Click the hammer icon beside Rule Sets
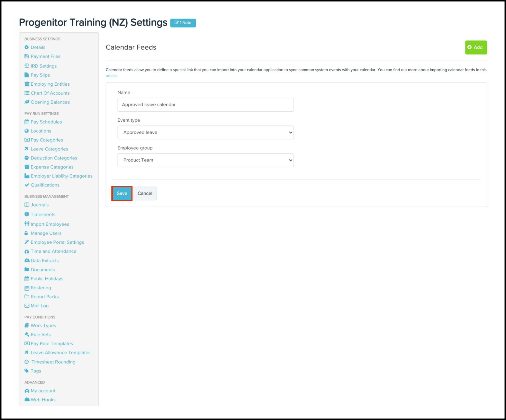This screenshot has height=420, width=506. (27, 334)
